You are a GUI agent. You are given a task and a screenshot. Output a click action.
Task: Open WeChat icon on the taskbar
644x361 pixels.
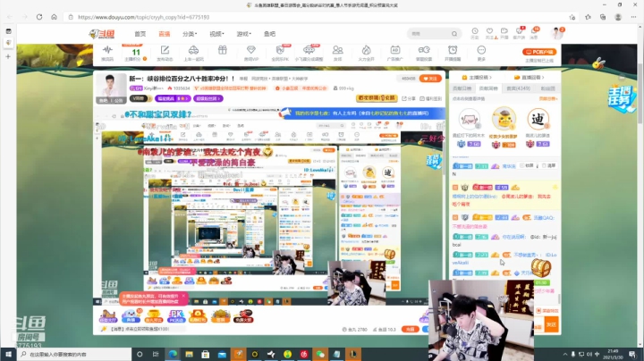pos(320,354)
